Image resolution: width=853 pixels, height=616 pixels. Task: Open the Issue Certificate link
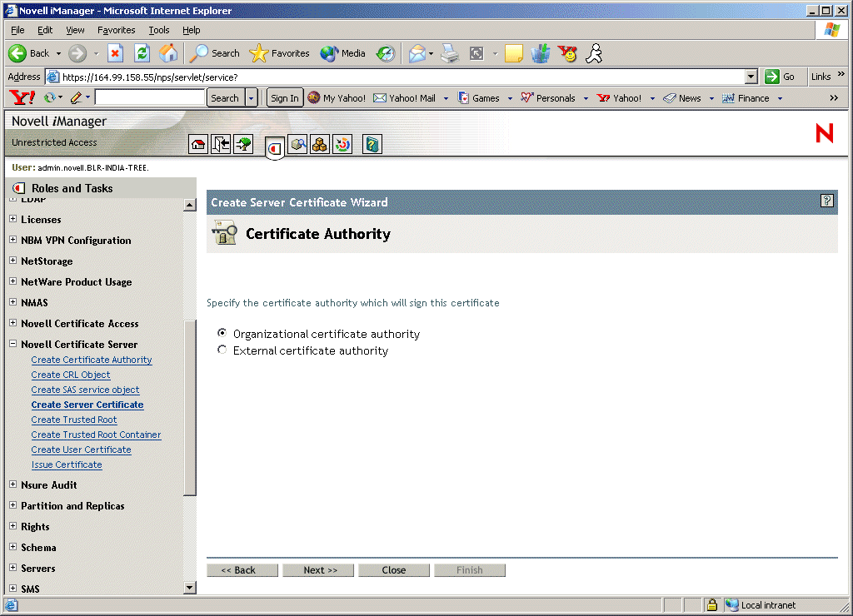(x=67, y=464)
